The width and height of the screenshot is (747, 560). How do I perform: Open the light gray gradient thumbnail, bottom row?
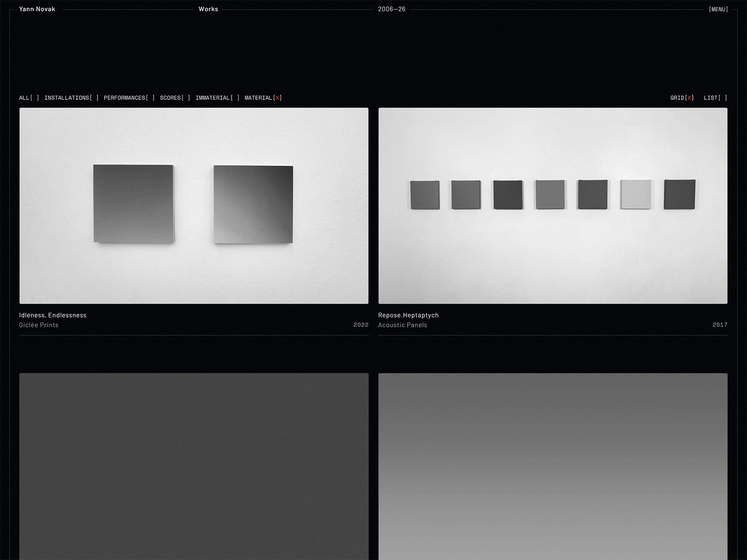tap(553, 466)
